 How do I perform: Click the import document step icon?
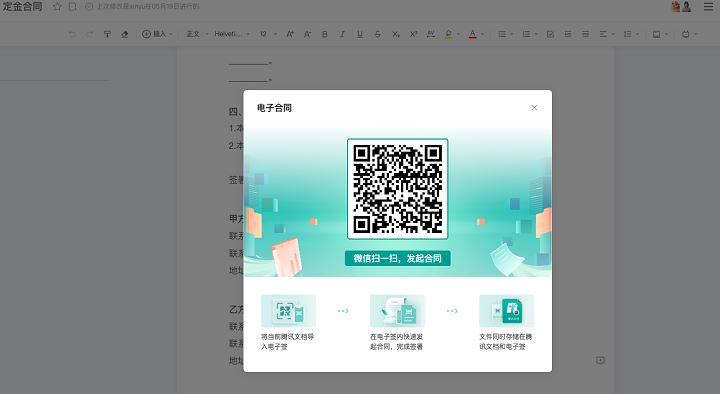[288, 311]
